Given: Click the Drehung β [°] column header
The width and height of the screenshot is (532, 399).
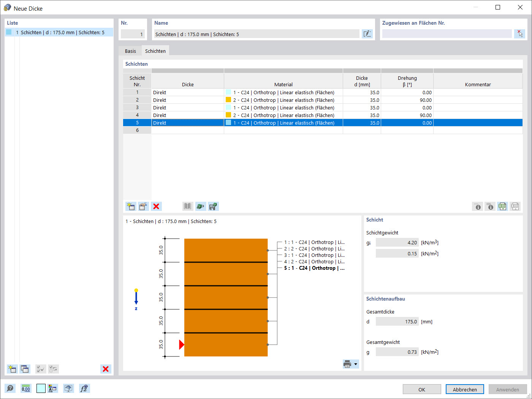Looking at the screenshot, I should coord(407,81).
